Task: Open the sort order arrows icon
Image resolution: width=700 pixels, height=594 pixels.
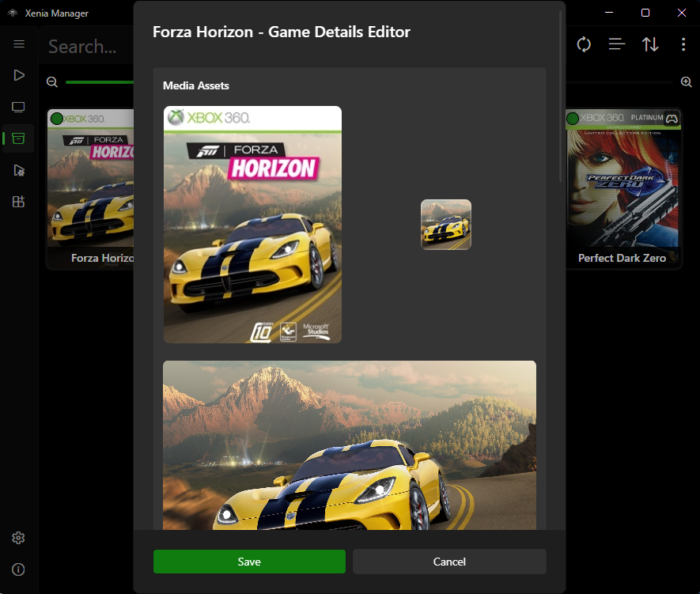Action: pos(650,44)
